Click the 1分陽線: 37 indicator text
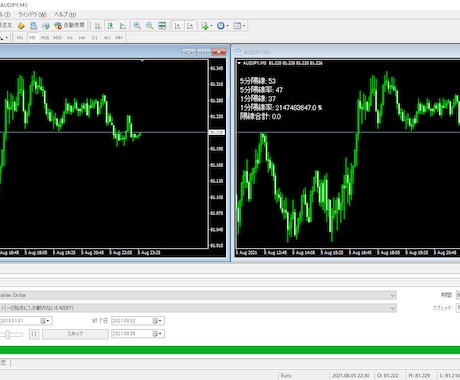Viewport: 460px width, 380px height. pyautogui.click(x=258, y=99)
